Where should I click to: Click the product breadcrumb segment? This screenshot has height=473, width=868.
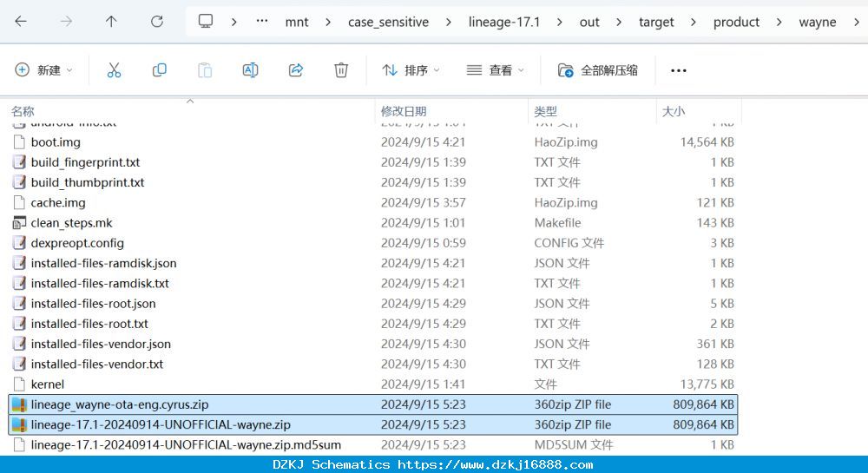point(736,22)
